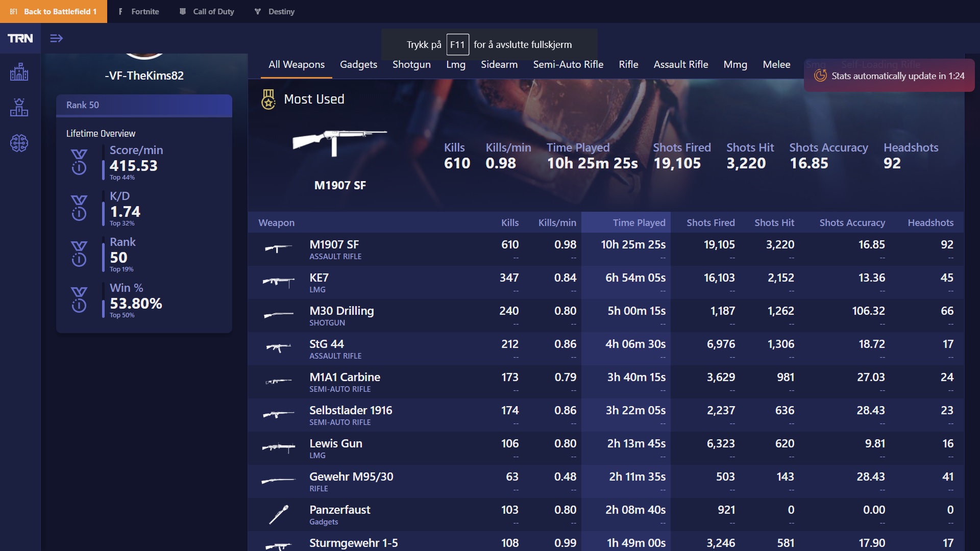Click the Panzerfaust gadget name
The height and width of the screenshot is (551, 980).
click(340, 510)
